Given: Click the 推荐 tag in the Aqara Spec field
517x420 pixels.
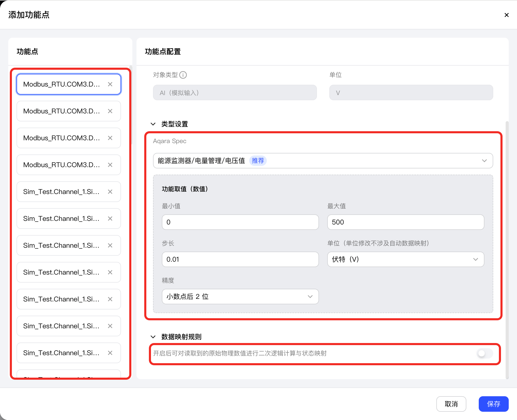Looking at the screenshot, I should [258, 161].
